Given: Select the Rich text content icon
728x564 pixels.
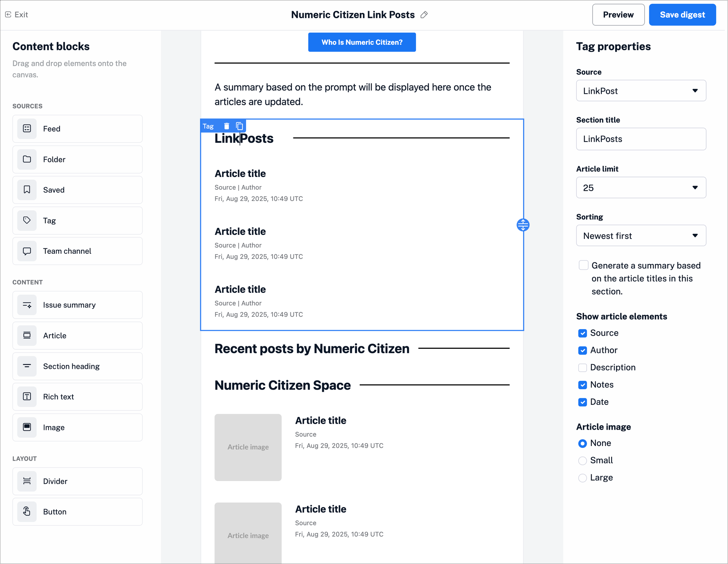Looking at the screenshot, I should tap(27, 397).
